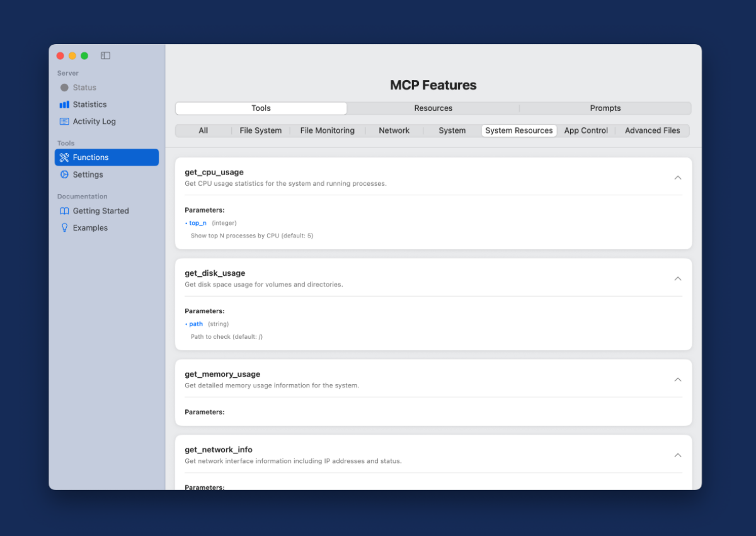Collapse the get_cpu_usage card

point(678,178)
